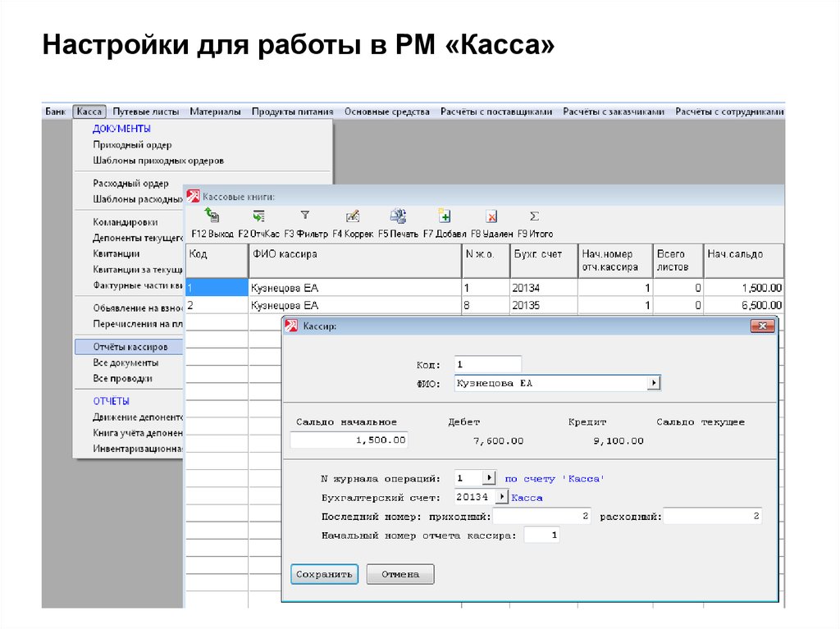The width and height of the screenshot is (840, 629).
Task: Open the N журнала операций selector arrow
Action: tap(489, 477)
